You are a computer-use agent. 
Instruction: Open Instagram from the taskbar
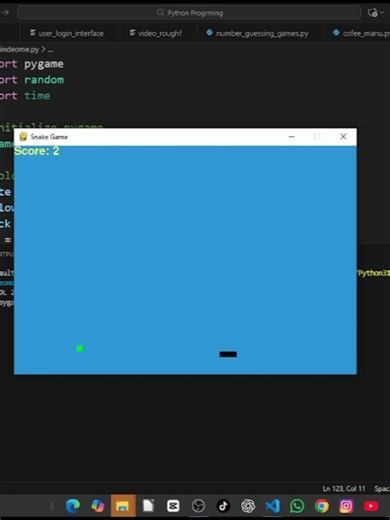click(346, 506)
